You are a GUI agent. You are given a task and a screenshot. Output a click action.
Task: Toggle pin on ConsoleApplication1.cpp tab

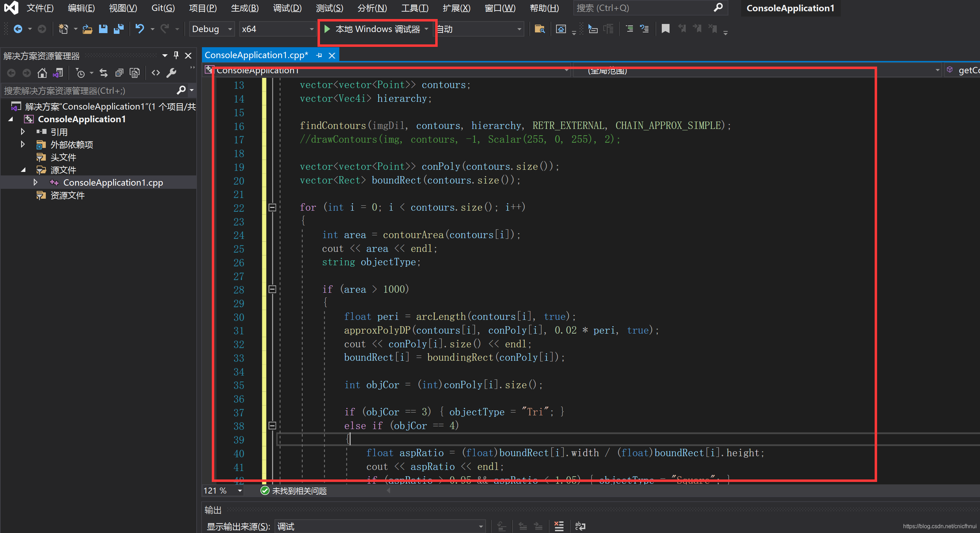pos(319,56)
